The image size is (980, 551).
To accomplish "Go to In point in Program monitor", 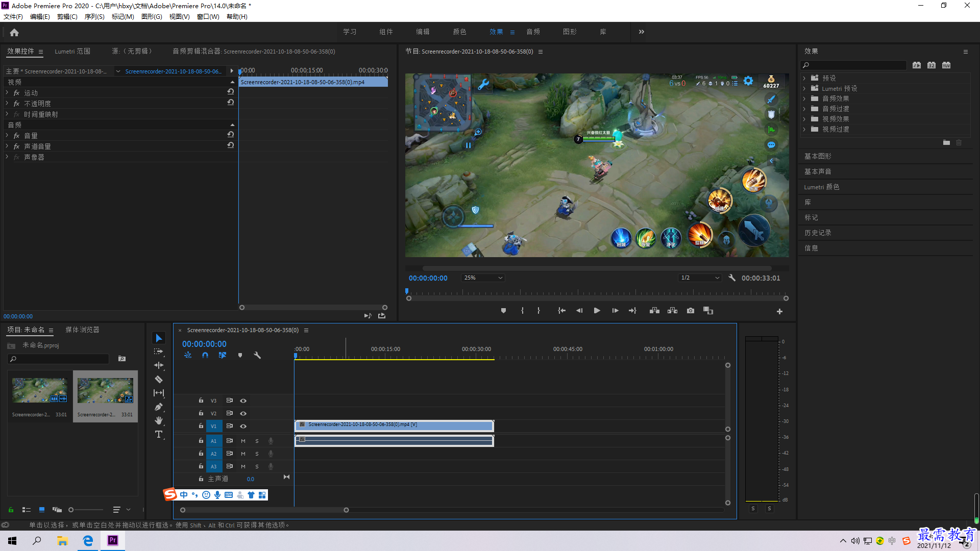I will [x=561, y=311].
